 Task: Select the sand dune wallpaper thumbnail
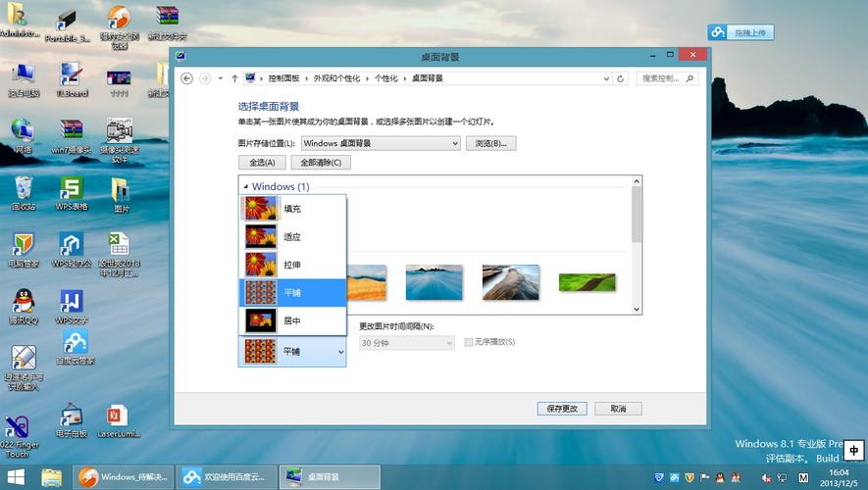tap(366, 282)
